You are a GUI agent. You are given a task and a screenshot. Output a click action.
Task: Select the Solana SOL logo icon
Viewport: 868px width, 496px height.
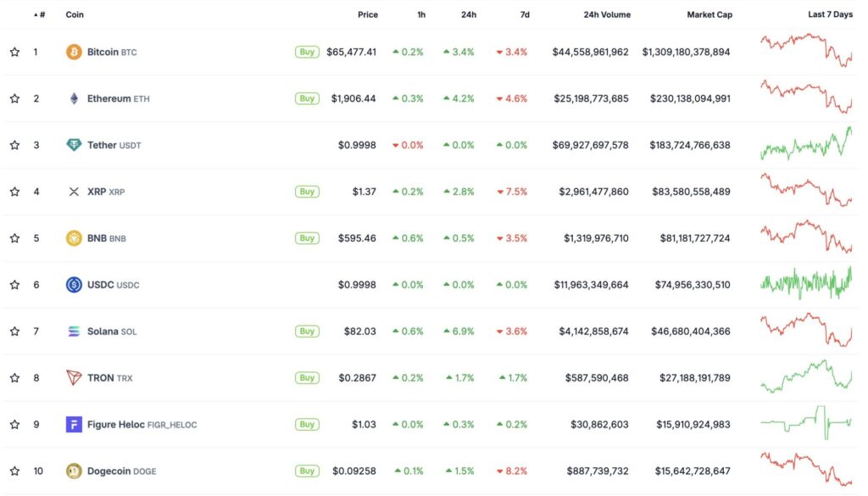75,331
